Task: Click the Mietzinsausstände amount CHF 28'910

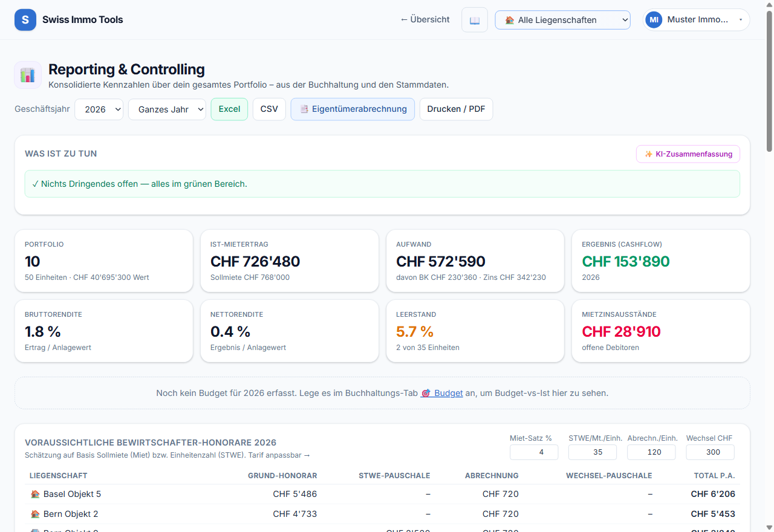Action: pyautogui.click(x=621, y=332)
